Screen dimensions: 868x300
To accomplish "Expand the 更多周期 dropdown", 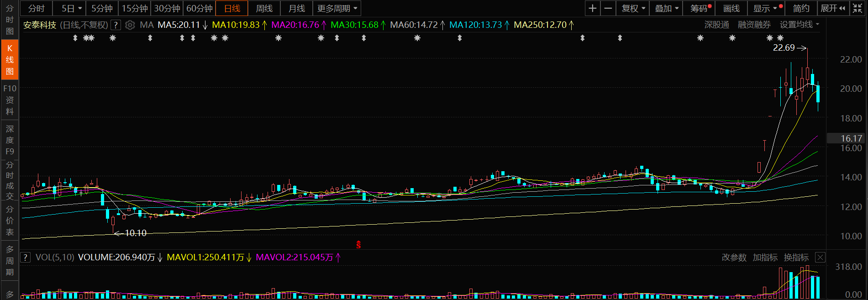I will coord(337,8).
